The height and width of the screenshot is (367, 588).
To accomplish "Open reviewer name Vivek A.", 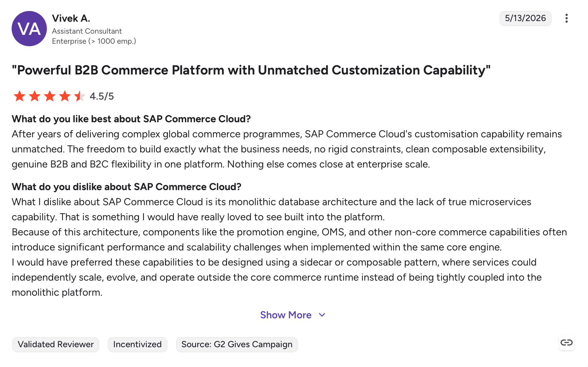I will pyautogui.click(x=71, y=18).
